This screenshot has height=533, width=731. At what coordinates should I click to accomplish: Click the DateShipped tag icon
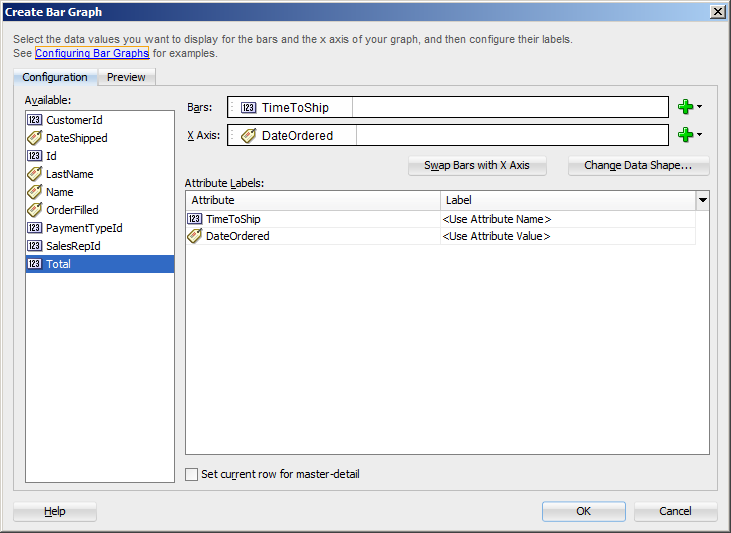[x=34, y=138]
